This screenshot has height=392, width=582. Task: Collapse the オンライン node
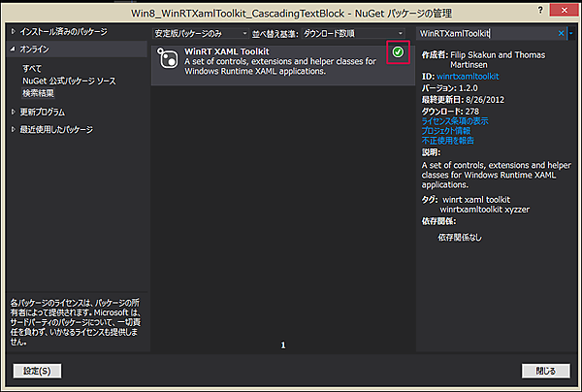tap(13, 49)
